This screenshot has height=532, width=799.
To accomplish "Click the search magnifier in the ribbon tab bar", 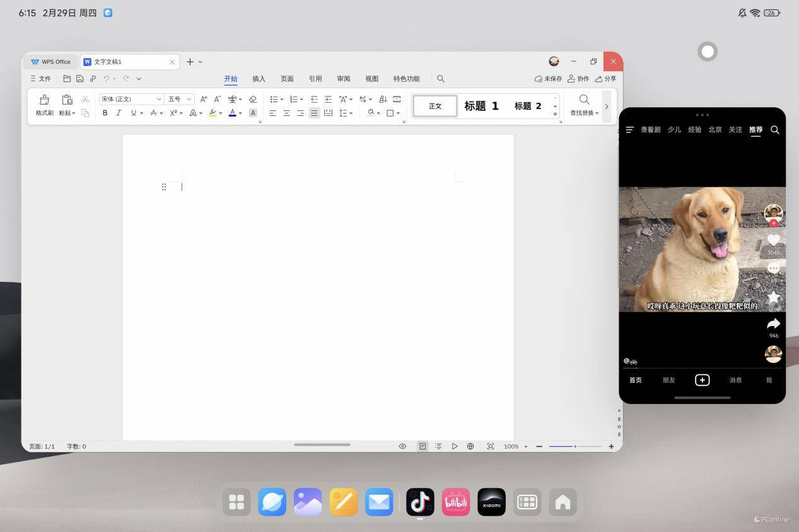I will (441, 79).
